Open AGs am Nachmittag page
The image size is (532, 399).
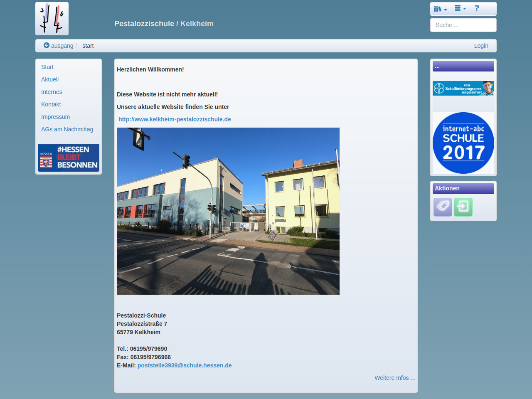[x=67, y=129]
